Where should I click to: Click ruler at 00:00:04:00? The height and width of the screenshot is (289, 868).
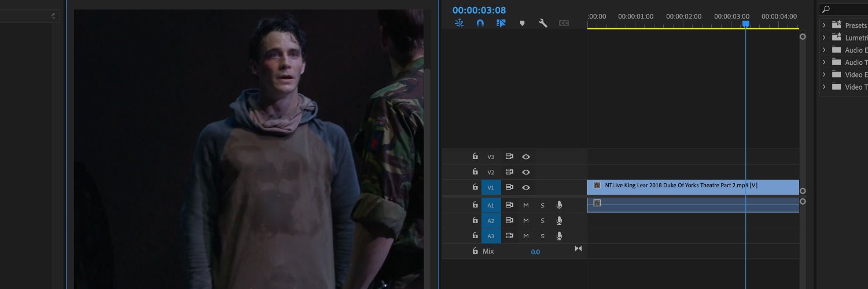pos(779,16)
